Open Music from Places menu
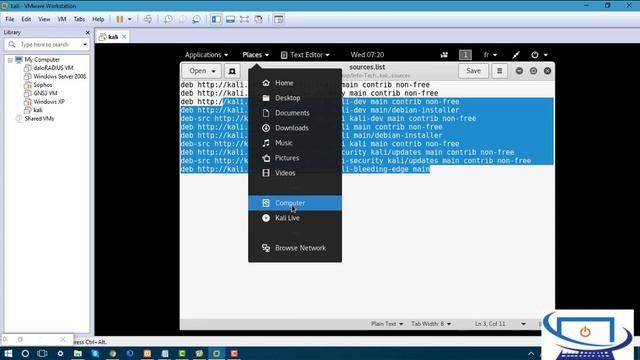Viewport: 640px width, 360px height. coord(295,143)
